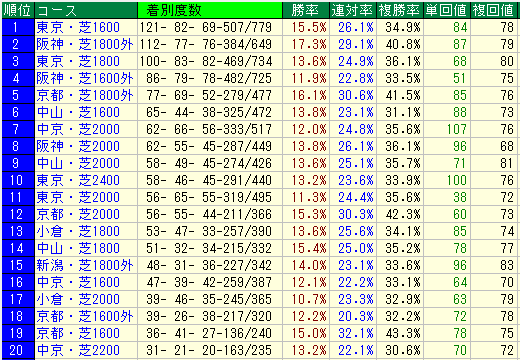Click the 複回値 column header

click(494, 10)
